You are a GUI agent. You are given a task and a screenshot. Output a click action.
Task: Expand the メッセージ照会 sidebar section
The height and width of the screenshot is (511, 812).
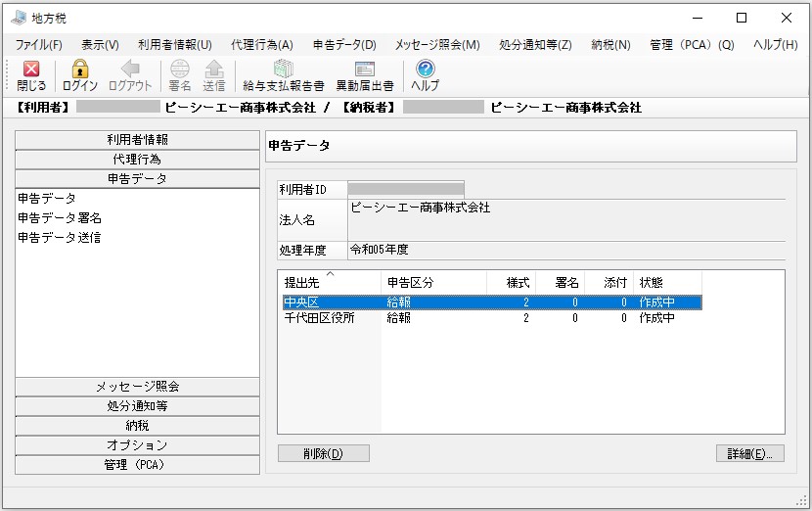tap(137, 387)
